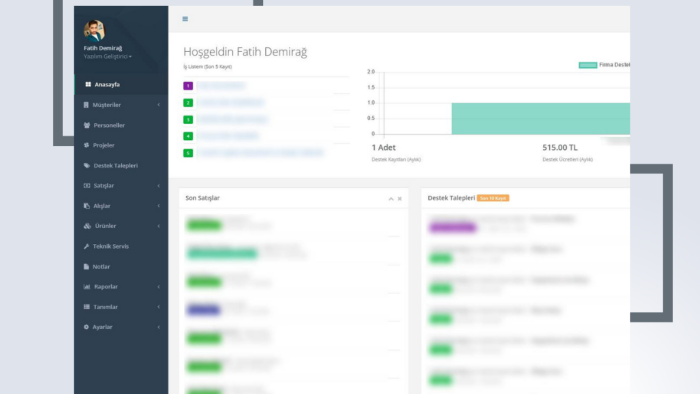
Task: Click the Alışlar icon
Action: [x=87, y=206]
